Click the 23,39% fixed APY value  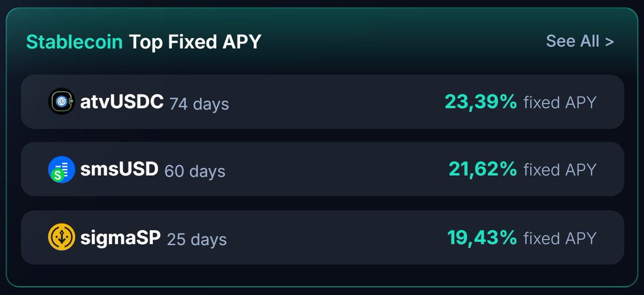[x=481, y=101]
